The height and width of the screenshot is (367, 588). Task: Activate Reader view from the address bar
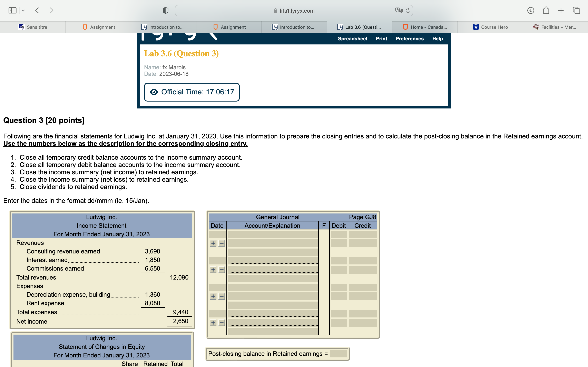pyautogui.click(x=165, y=10)
